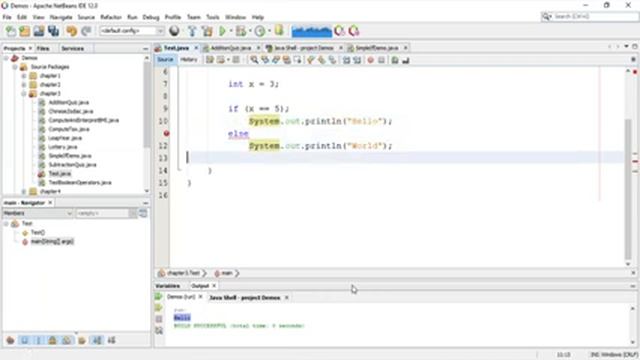Screen dimensions: 640x360
Task: Click the Redo toolbar icon
Action: point(86,31)
